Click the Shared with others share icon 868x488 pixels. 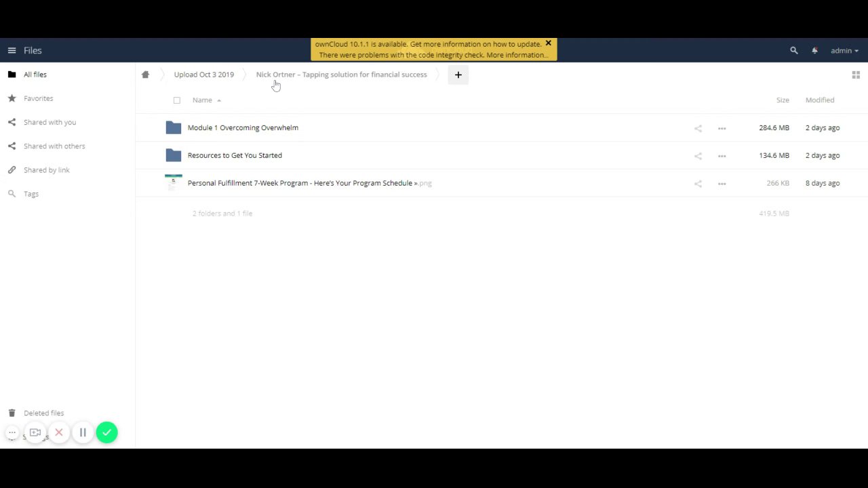(x=12, y=146)
